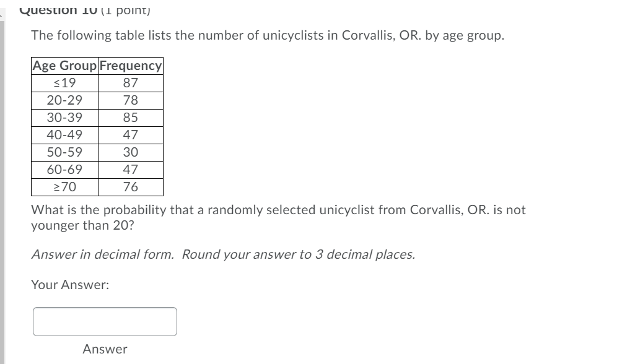The image size is (617, 364).
Task: Select the ≤19 age group cell
Action: point(64,83)
